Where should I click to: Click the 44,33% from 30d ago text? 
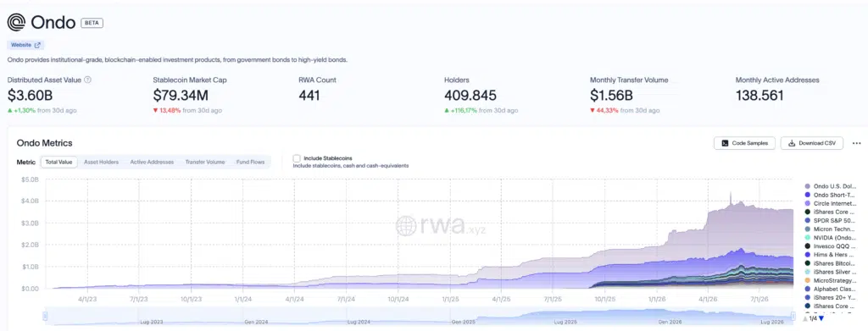(x=628, y=111)
